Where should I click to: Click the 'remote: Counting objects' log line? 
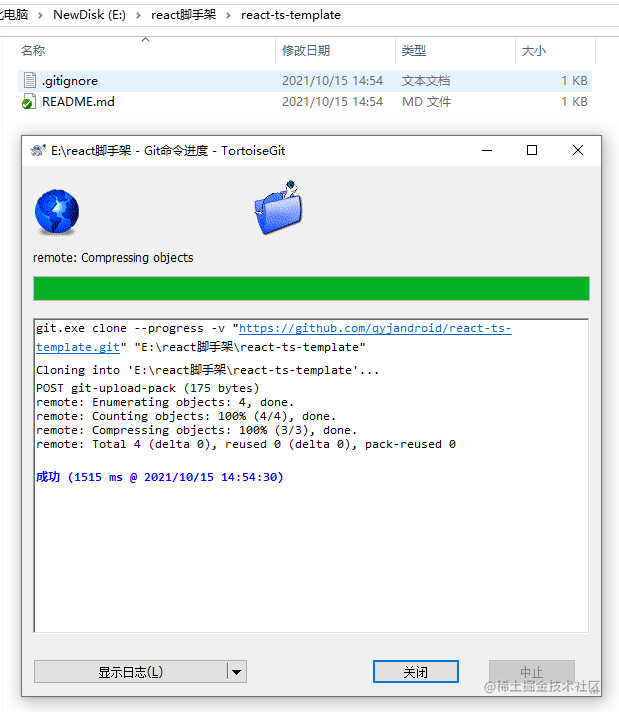186,416
